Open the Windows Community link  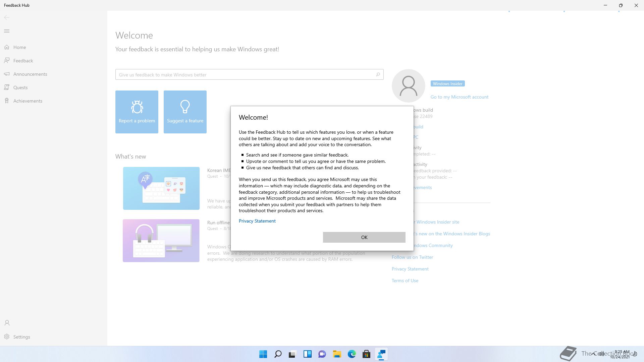(433, 245)
